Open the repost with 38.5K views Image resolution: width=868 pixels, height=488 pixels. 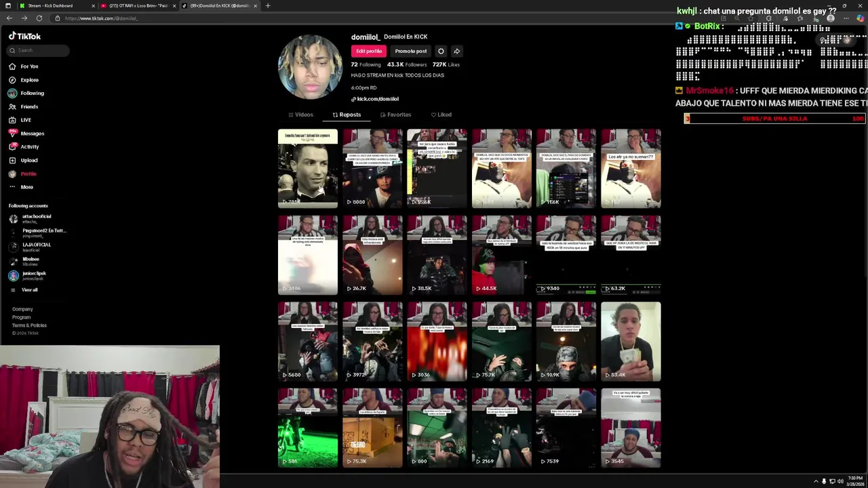[x=437, y=255]
